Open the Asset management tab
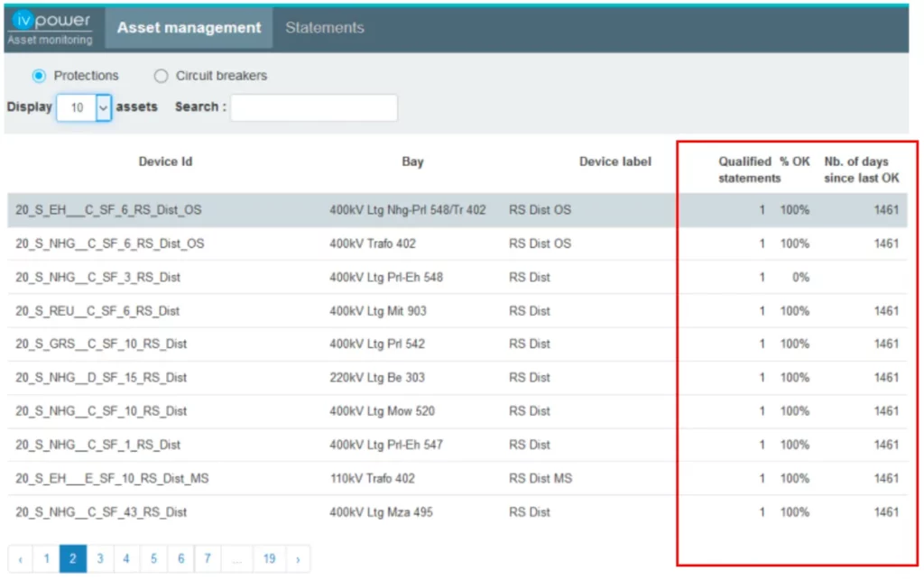This screenshot has height=579, width=924. (189, 28)
